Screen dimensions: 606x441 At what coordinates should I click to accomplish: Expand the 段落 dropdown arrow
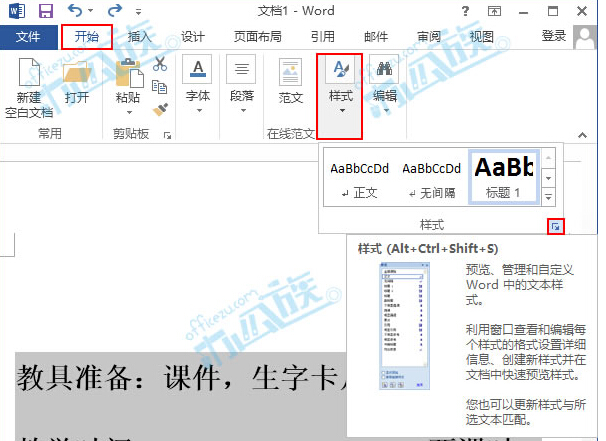coord(243,111)
